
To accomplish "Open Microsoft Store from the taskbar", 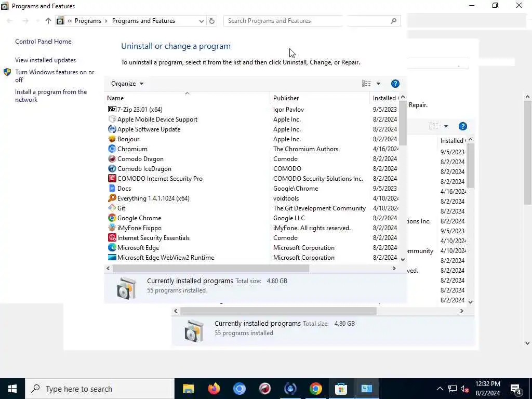I will click(x=341, y=389).
